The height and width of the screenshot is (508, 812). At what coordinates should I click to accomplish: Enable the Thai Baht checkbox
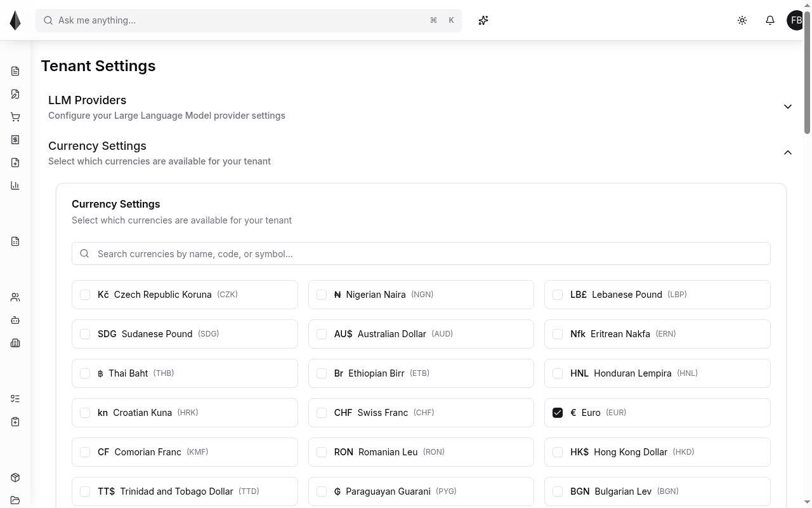click(85, 373)
